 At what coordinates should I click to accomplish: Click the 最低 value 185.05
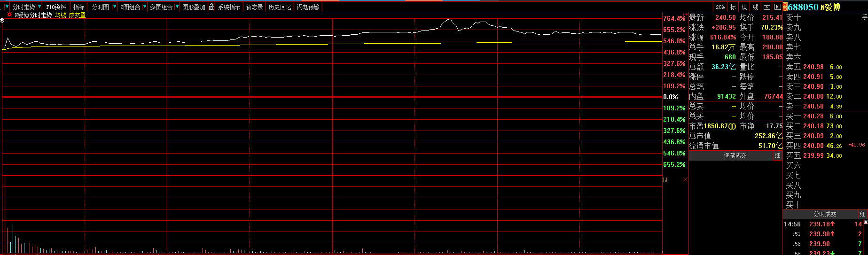[x=773, y=57]
